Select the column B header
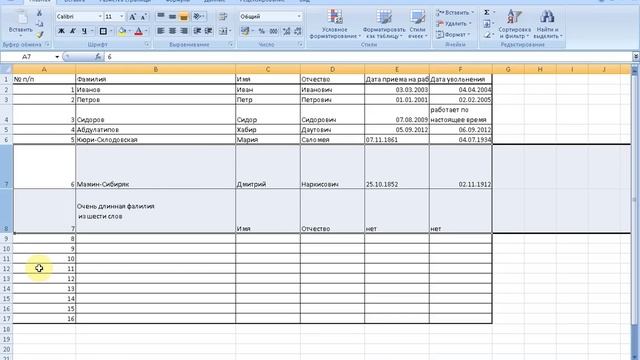This screenshot has width=640, height=360. [x=156, y=69]
